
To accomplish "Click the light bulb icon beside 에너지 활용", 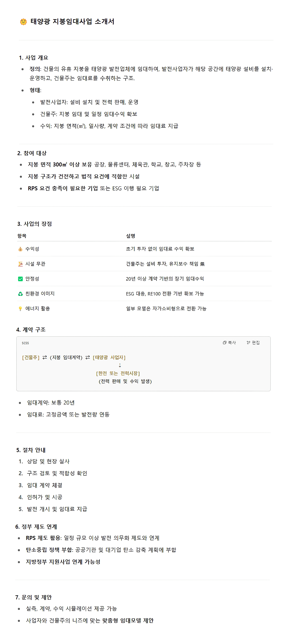I will point(20,309).
